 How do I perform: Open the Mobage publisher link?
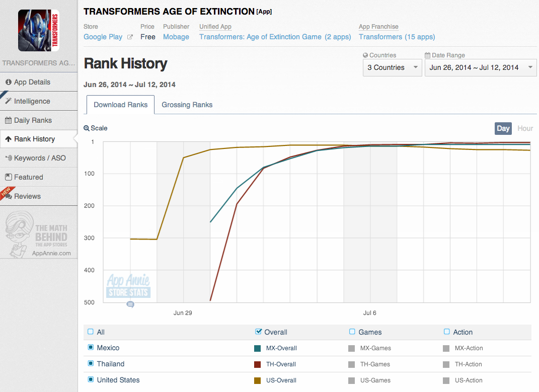pos(176,37)
